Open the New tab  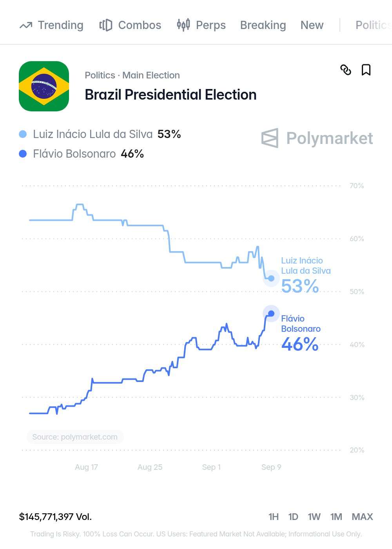312,25
